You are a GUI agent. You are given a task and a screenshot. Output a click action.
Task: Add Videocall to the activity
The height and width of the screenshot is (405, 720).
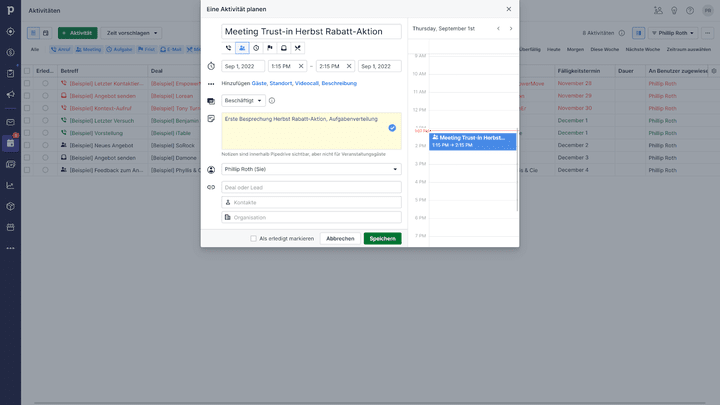(306, 83)
